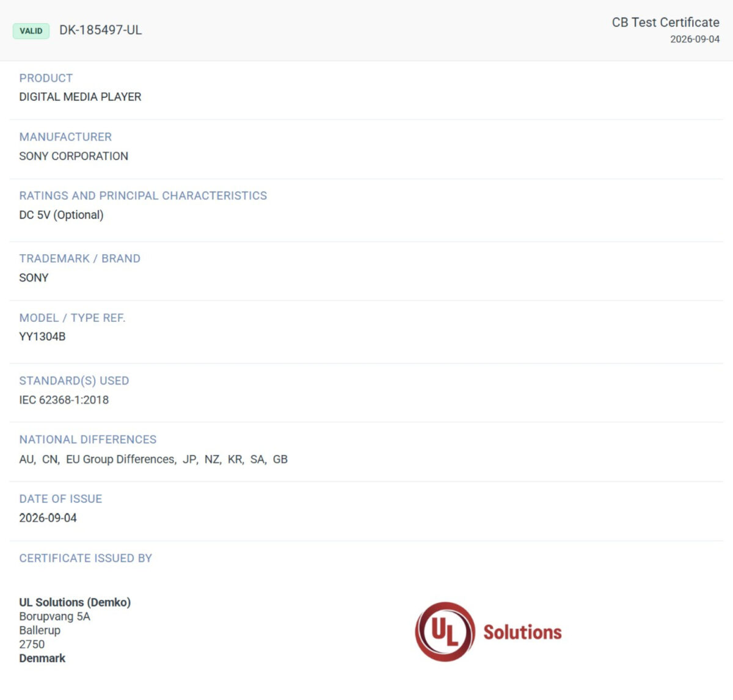Click the UL Solutions (Demko) issuer name

coord(75,602)
